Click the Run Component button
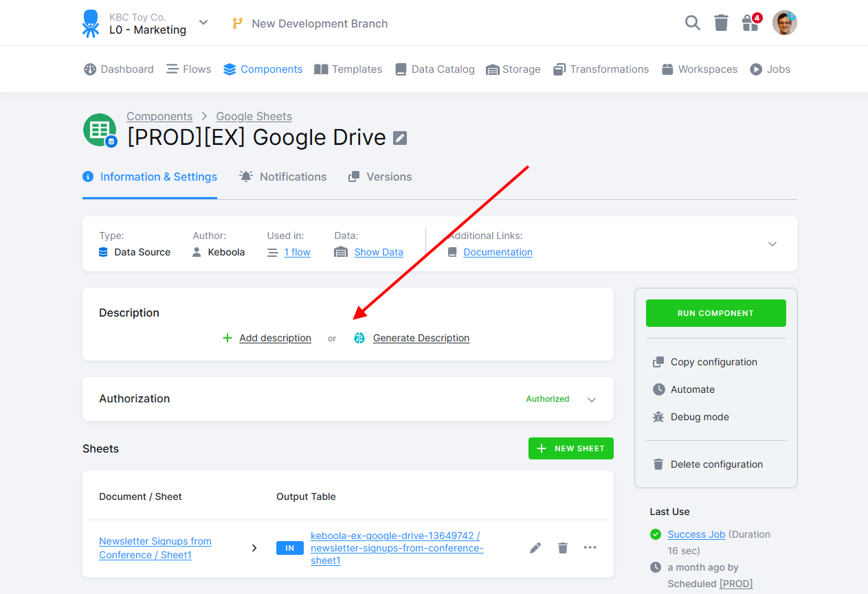 (x=715, y=313)
